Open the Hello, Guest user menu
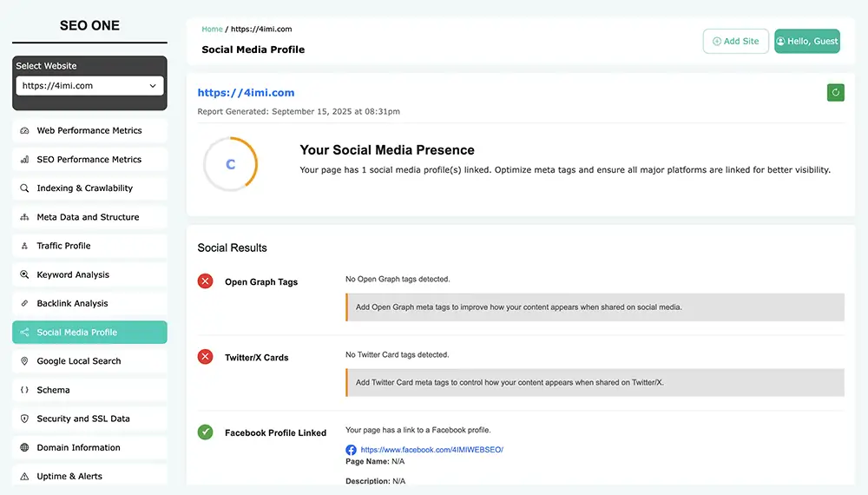868x495 pixels. coord(806,41)
